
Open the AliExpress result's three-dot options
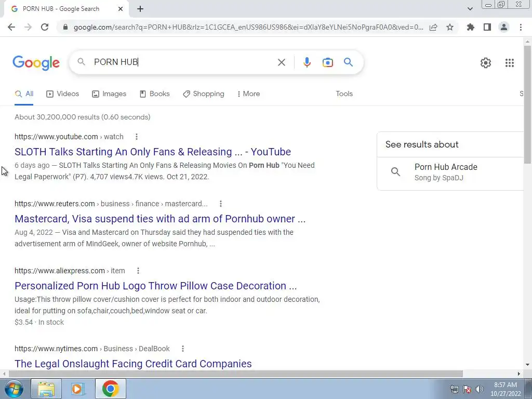point(138,271)
